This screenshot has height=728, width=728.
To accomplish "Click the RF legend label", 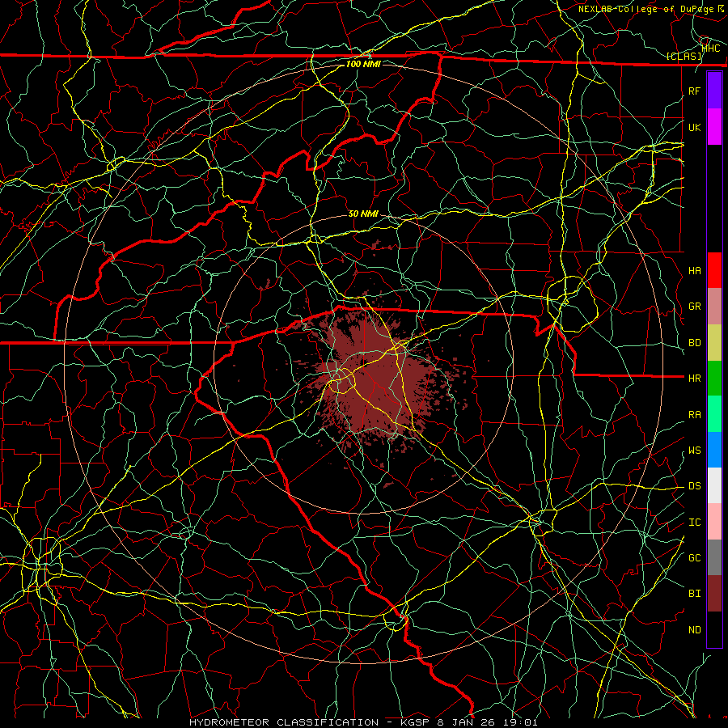I will (694, 91).
